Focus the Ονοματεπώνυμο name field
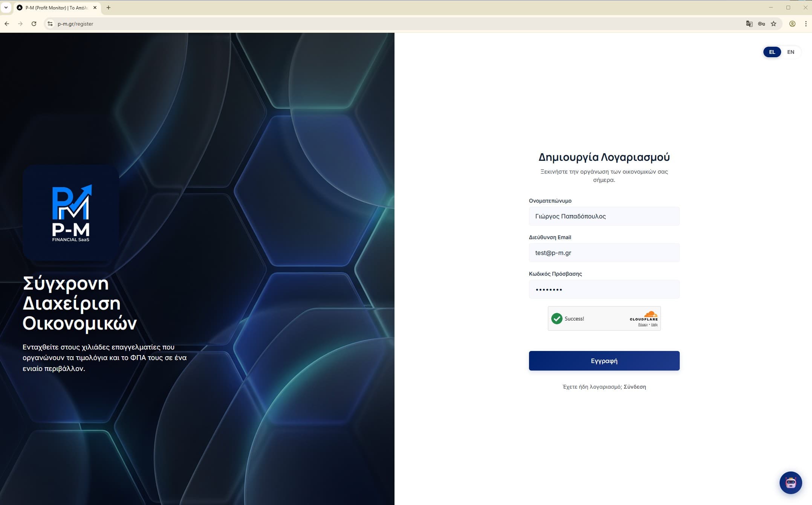The width and height of the screenshot is (812, 505). coord(604,216)
